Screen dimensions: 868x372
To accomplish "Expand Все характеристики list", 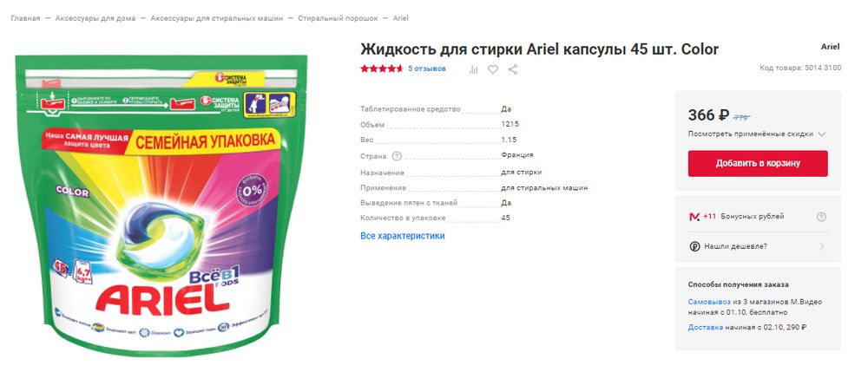I will pos(403,236).
